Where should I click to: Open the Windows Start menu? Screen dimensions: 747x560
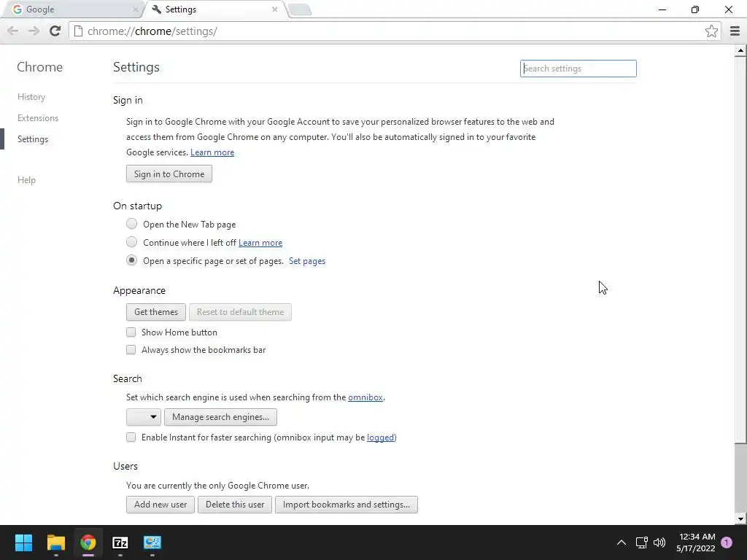23,542
